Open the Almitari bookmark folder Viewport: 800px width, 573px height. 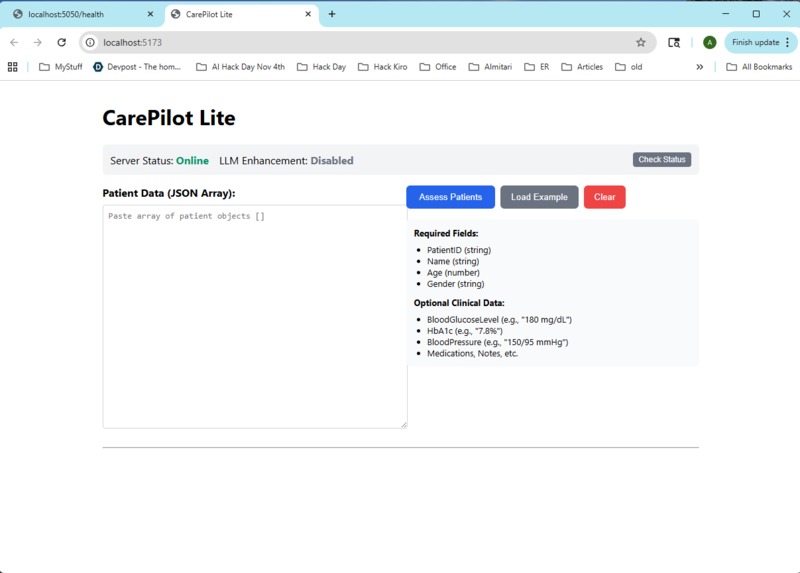pyautogui.click(x=490, y=67)
